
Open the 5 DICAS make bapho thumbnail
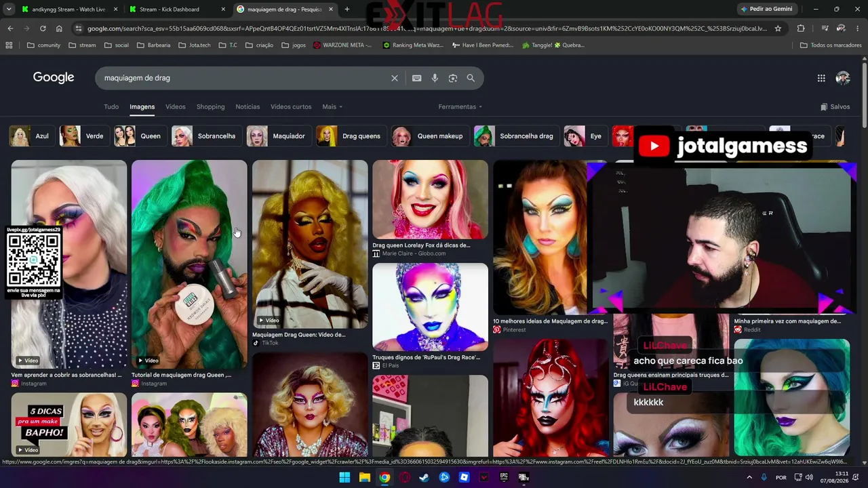coord(68,424)
